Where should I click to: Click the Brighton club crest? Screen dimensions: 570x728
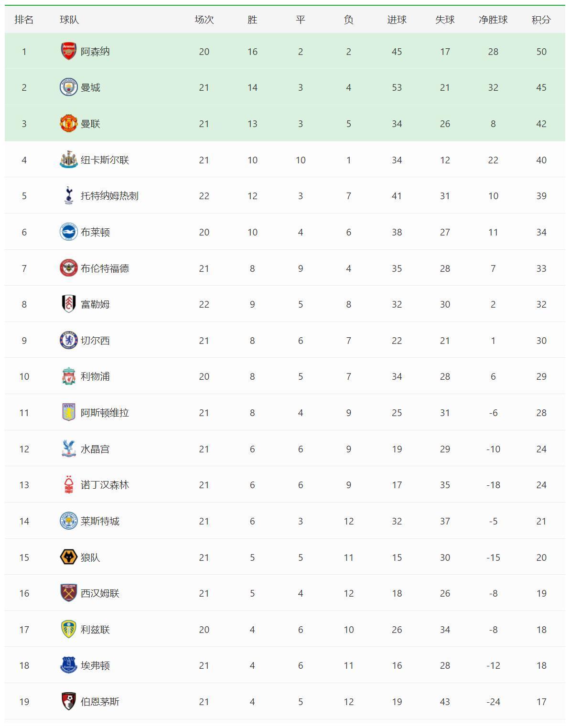click(x=68, y=232)
